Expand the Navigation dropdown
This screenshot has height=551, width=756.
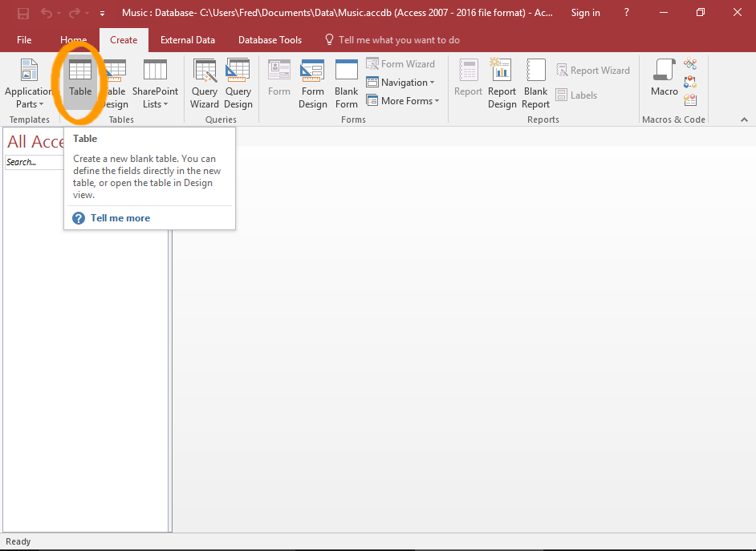pos(401,82)
